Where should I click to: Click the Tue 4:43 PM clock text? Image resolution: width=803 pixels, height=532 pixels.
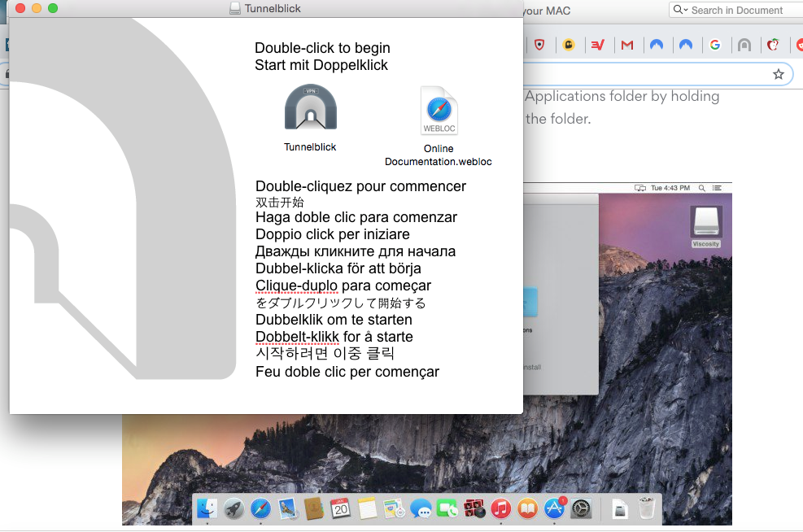pos(670,188)
